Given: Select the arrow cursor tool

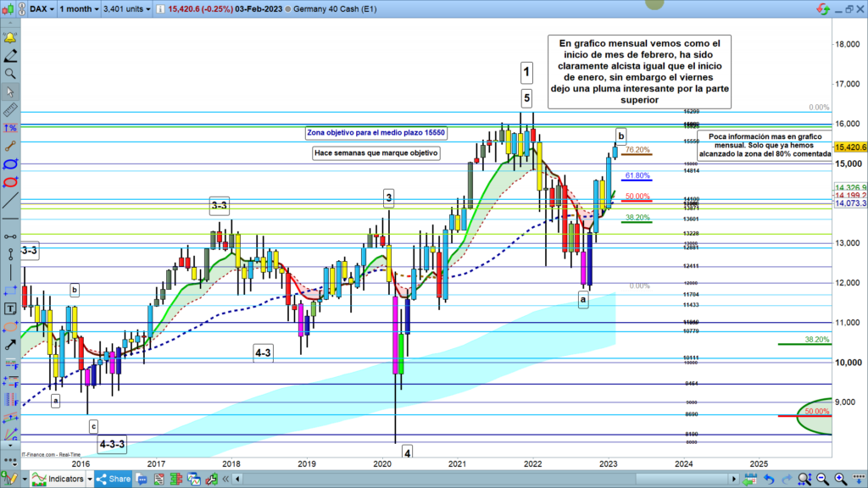Looking at the screenshot, I should (11, 91).
